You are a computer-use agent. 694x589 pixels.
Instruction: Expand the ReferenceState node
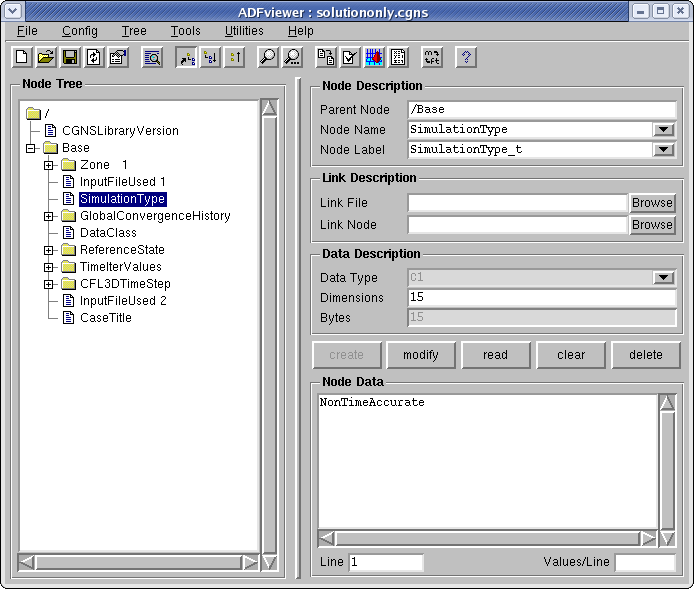point(49,250)
